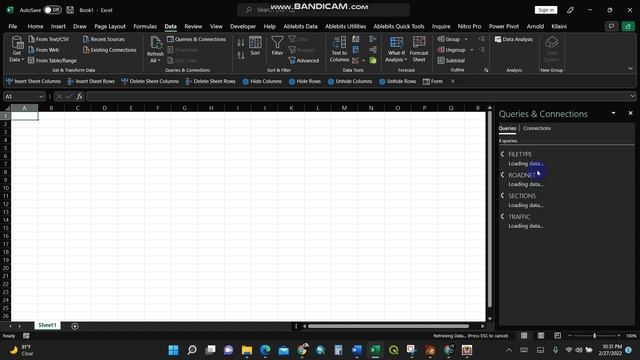This screenshot has height=360, width=640.
Task: Click Delete Sheet Rows in quick toolbar
Action: tap(210, 81)
